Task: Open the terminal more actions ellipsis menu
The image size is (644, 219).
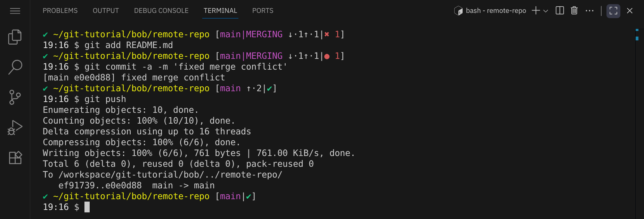Action: coord(589,11)
